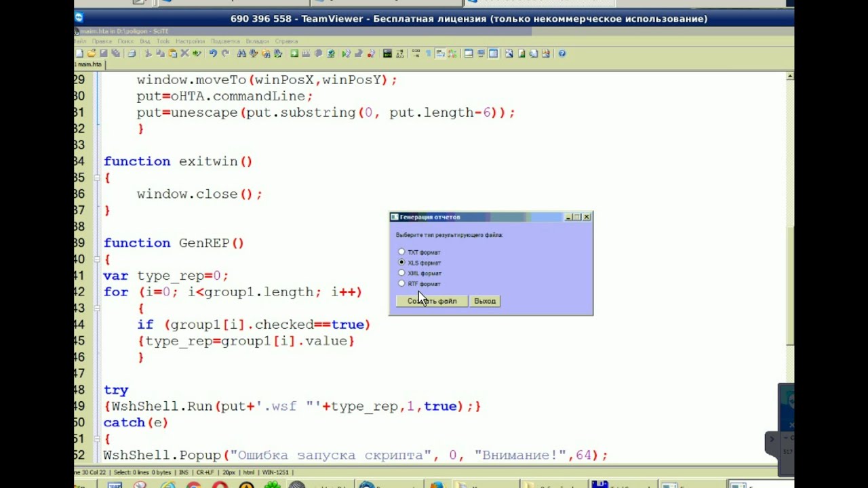
Task: Click the Save file diskette icon
Action: point(104,53)
